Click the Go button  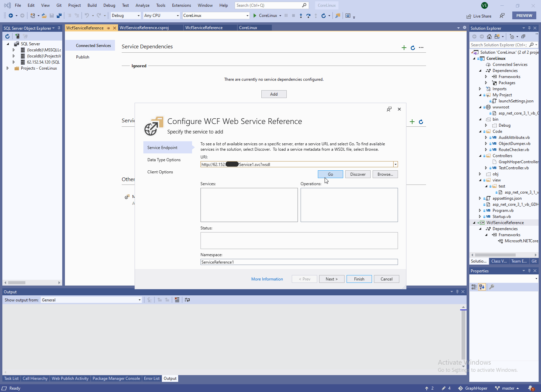pos(330,174)
